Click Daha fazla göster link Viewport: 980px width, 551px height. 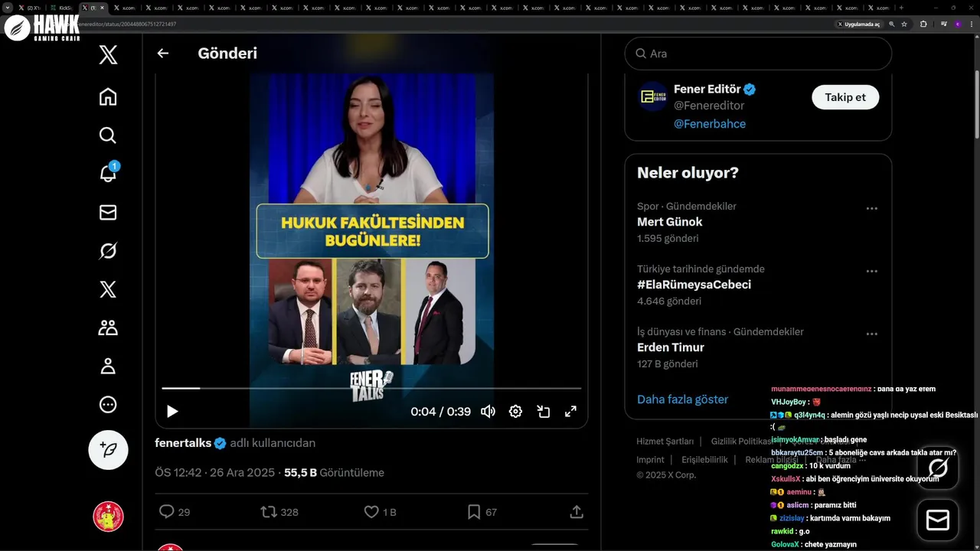tap(682, 399)
